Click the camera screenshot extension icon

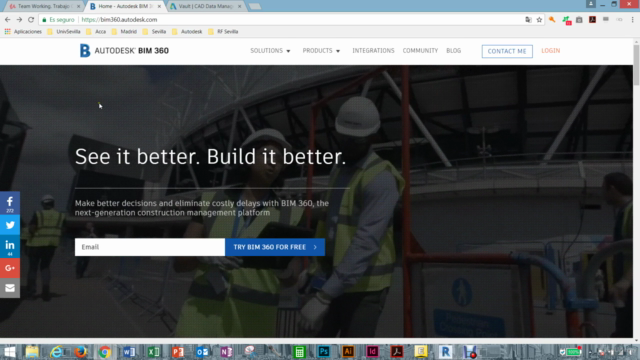[579, 20]
